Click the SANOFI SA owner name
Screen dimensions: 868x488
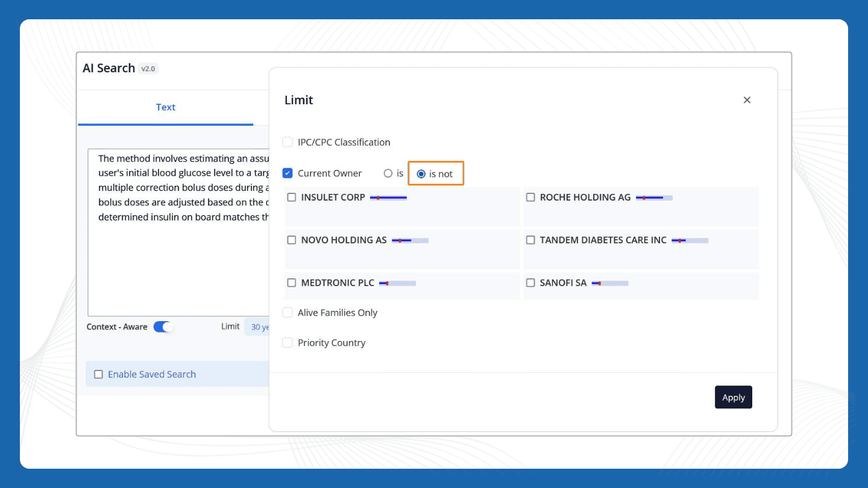tap(563, 283)
